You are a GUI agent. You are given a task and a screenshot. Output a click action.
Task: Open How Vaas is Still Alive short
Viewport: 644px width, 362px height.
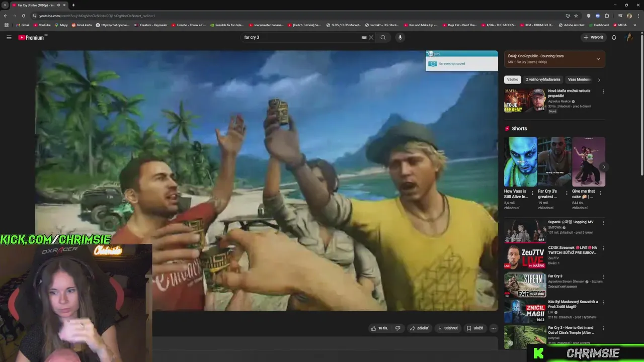point(520,162)
